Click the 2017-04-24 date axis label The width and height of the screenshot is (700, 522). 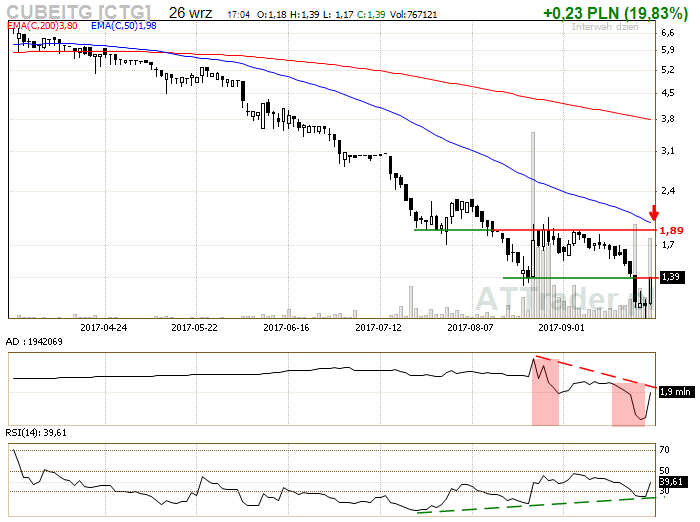[x=103, y=326]
